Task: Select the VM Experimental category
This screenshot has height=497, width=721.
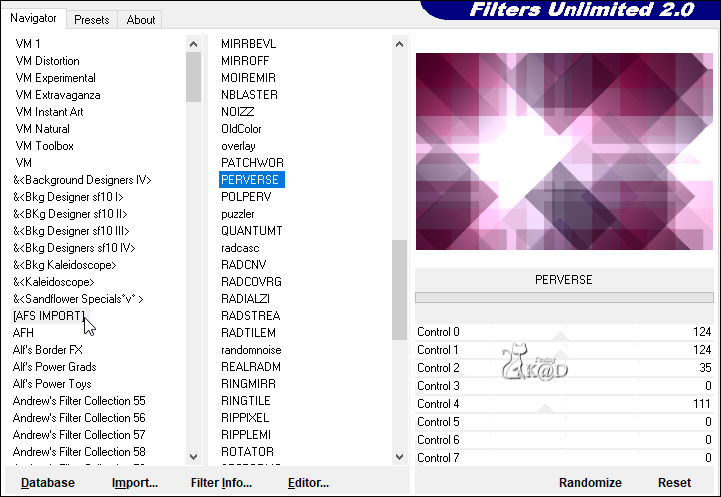Action: (56, 78)
